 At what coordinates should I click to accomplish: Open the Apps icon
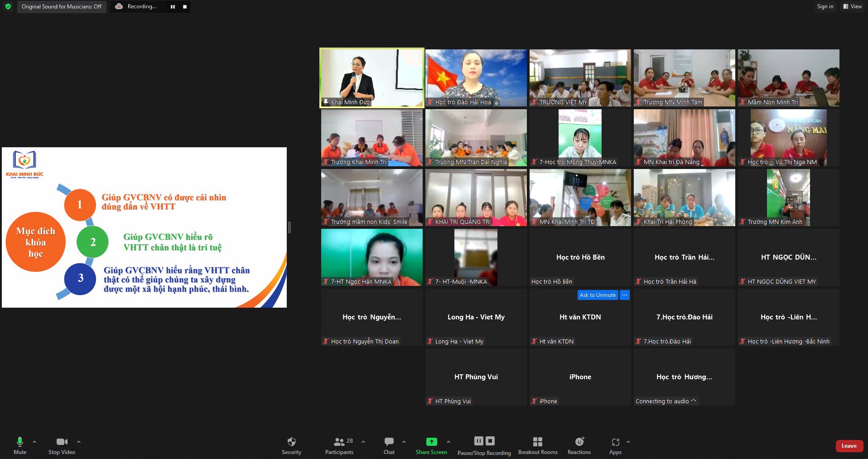coord(615,442)
